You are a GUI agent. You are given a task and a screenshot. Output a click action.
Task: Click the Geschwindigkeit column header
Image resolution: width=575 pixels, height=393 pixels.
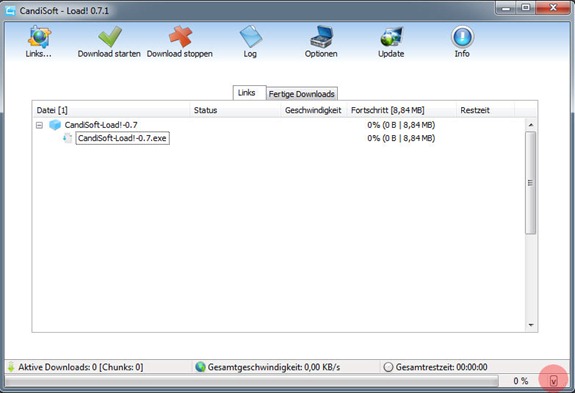click(x=313, y=110)
